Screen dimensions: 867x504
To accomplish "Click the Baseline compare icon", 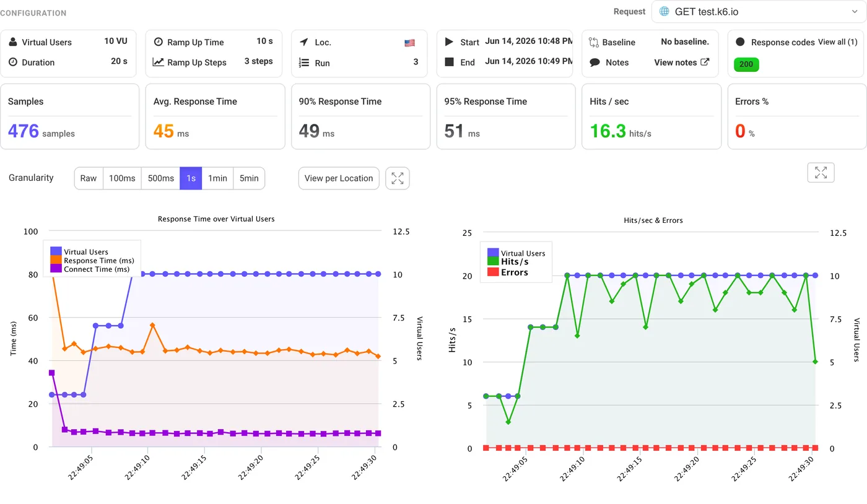I will pos(594,42).
